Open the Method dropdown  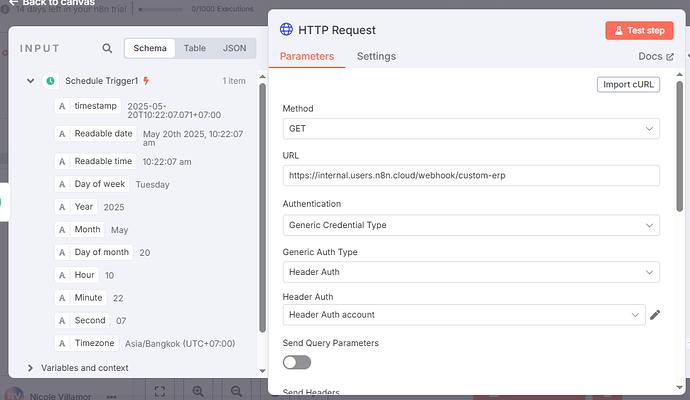pos(471,129)
